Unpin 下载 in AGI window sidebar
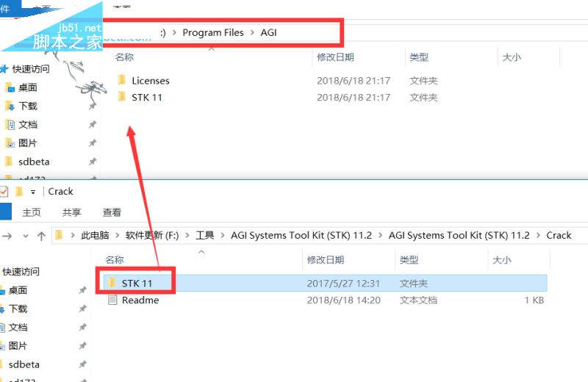This screenshot has width=588, height=382. [x=93, y=106]
